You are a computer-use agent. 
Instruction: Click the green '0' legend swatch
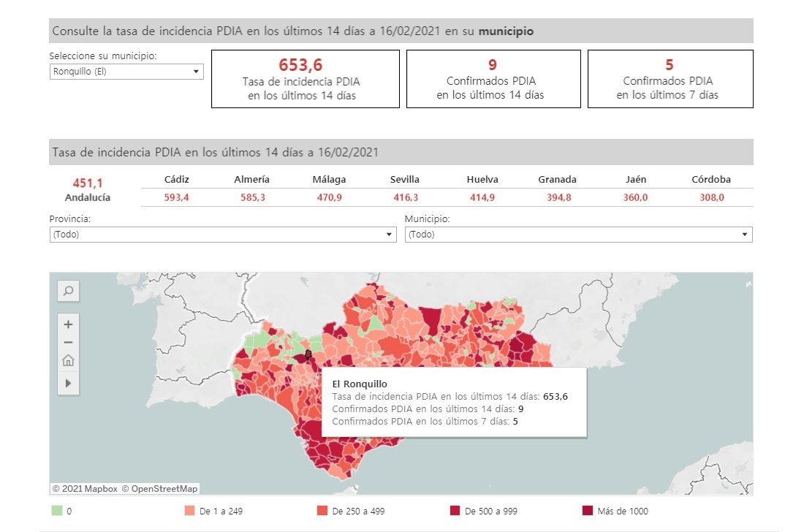56,511
